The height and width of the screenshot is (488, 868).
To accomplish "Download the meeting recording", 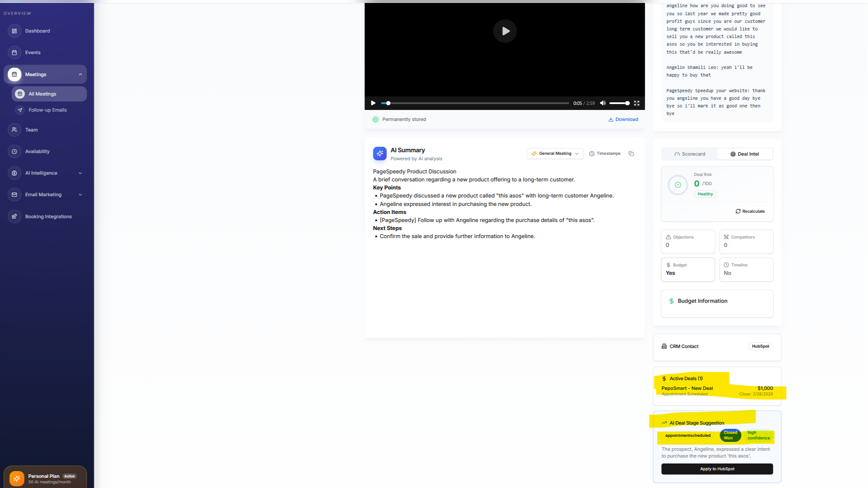I will (x=623, y=119).
